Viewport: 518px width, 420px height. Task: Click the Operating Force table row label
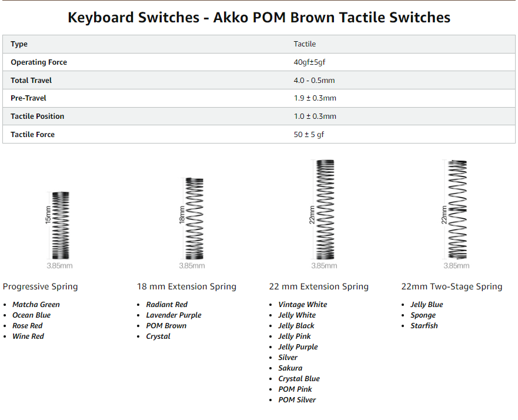[x=39, y=62]
